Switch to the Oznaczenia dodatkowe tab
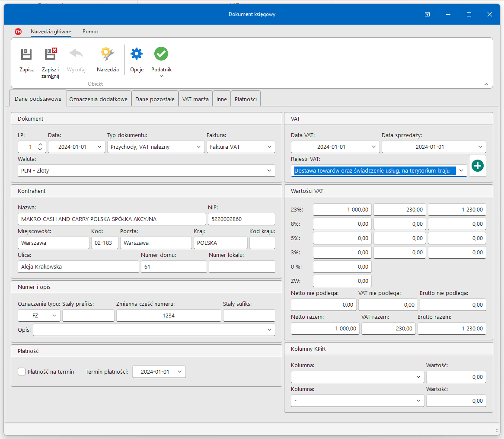Viewport: 504px width, 439px height. point(99,99)
